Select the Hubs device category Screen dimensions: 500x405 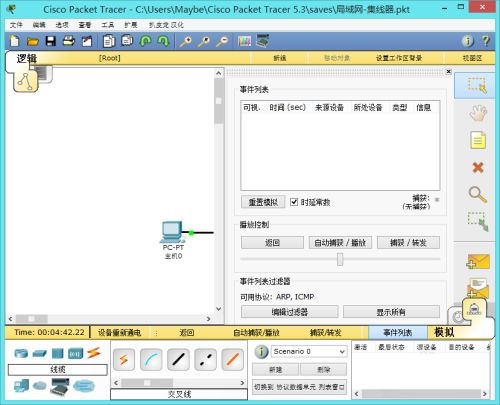57,353
